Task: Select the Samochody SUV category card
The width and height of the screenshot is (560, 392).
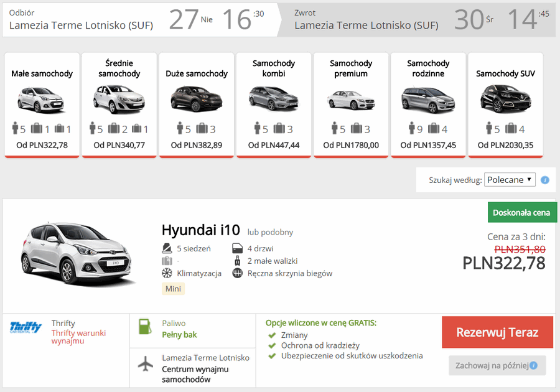Action: (505, 104)
